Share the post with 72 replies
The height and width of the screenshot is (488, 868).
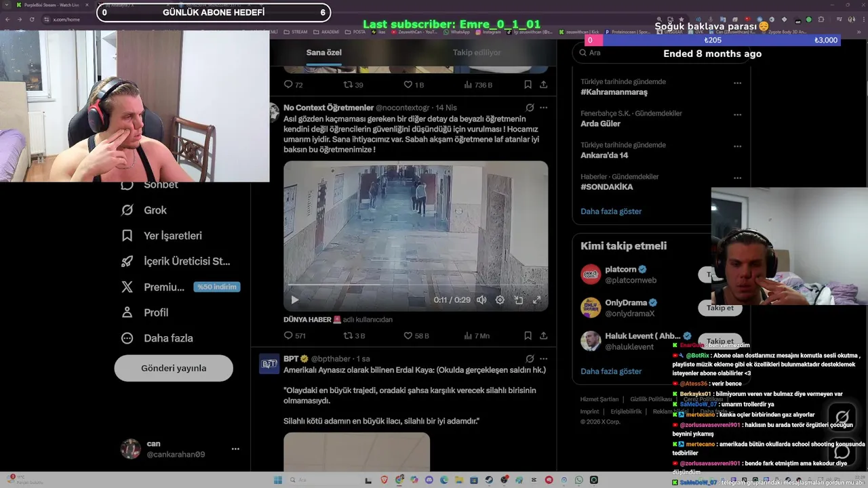pyautogui.click(x=544, y=85)
